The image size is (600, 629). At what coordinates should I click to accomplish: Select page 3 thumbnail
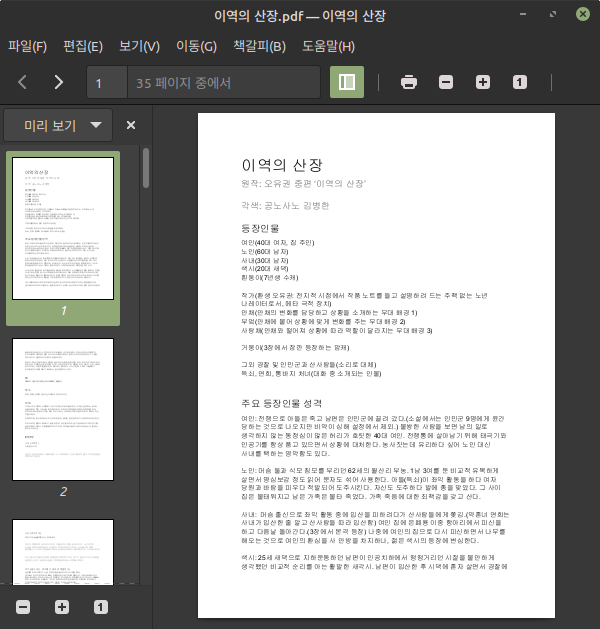pos(63,552)
